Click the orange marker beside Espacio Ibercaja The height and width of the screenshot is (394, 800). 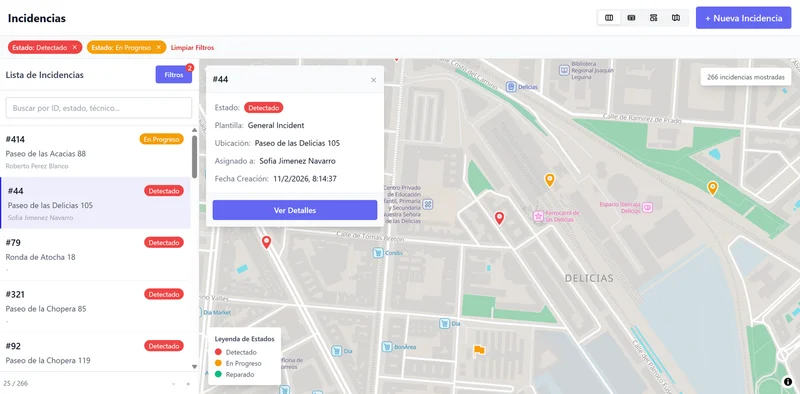point(712,188)
